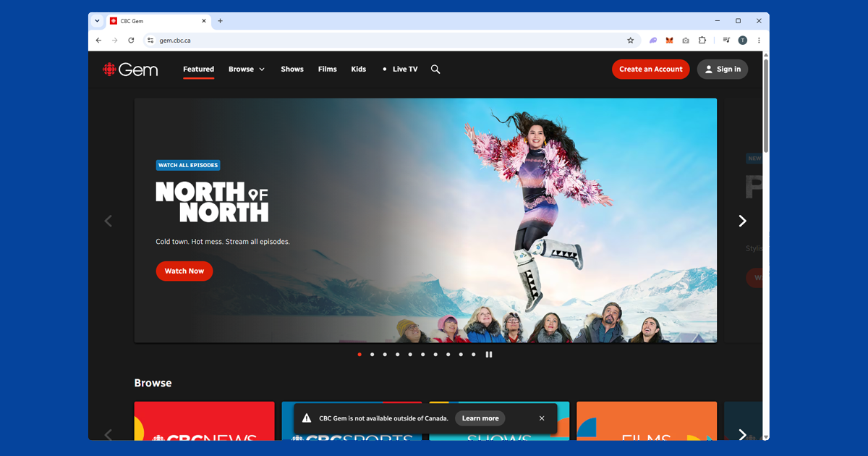Reload the page

coord(131,41)
